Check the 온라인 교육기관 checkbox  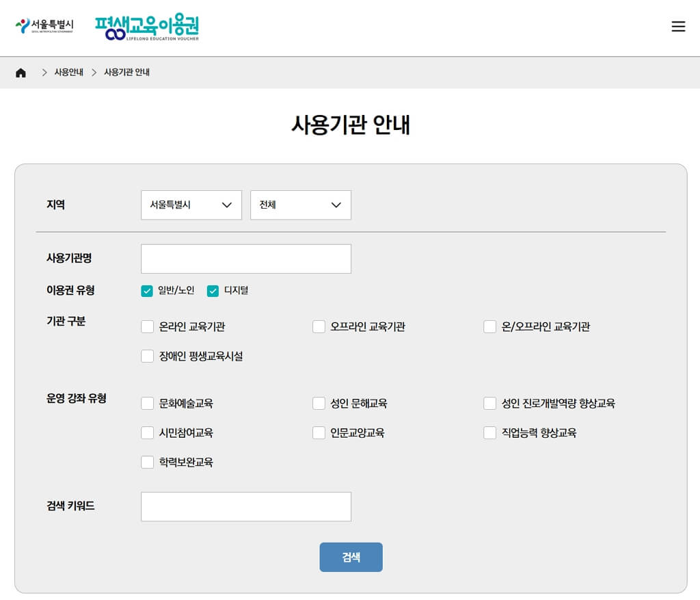click(148, 327)
